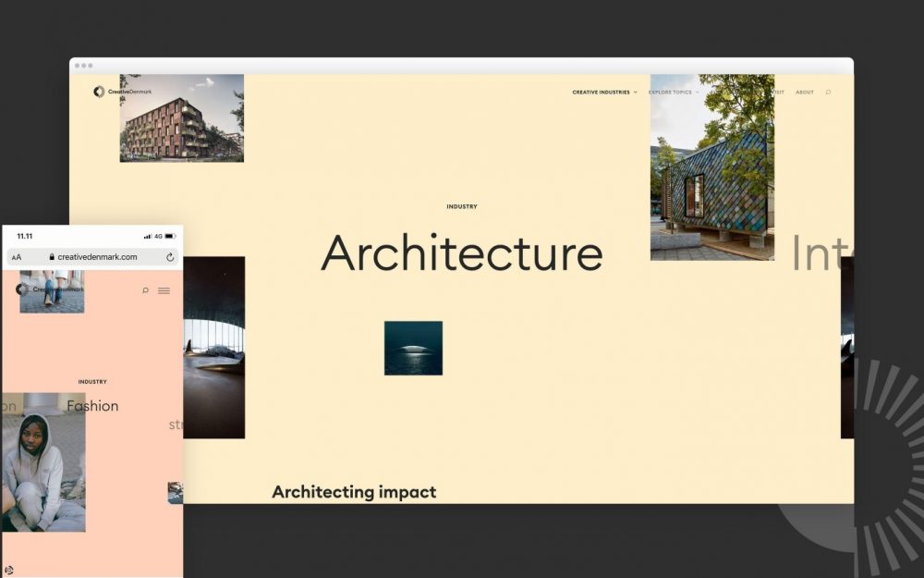This screenshot has height=578, width=924.
Task: Click the CreativeDenmark logo in desktop header
Action: pos(123,92)
